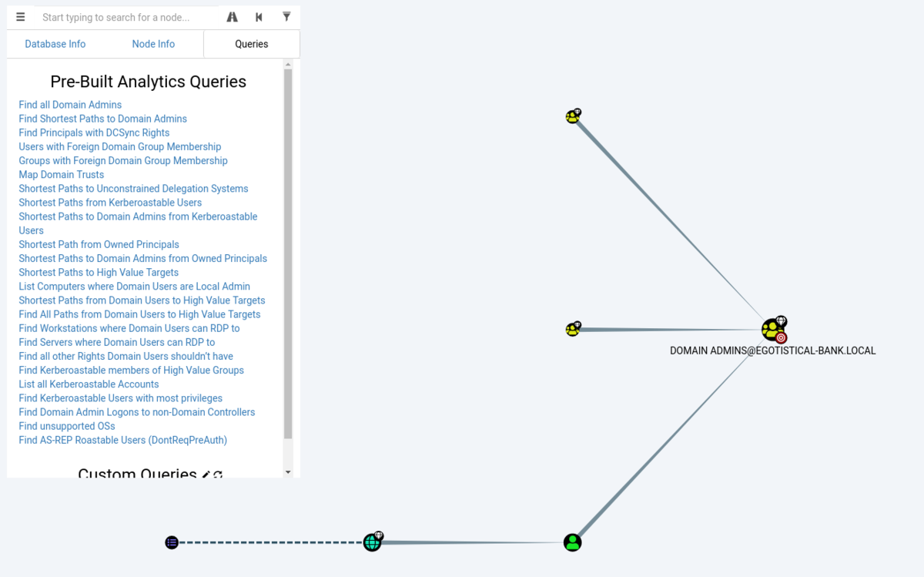
Task: Select the dark list-icon node on dashed edge
Action: (172, 542)
